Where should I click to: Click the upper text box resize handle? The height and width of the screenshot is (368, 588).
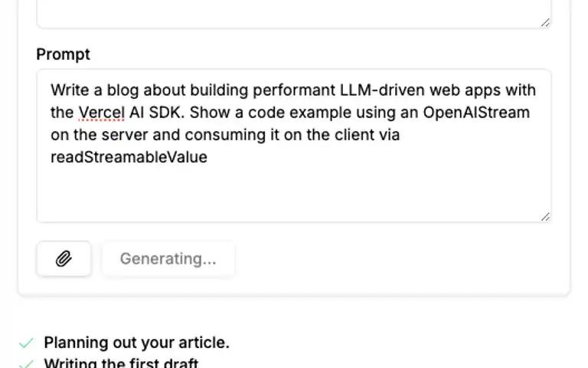[546, 22]
